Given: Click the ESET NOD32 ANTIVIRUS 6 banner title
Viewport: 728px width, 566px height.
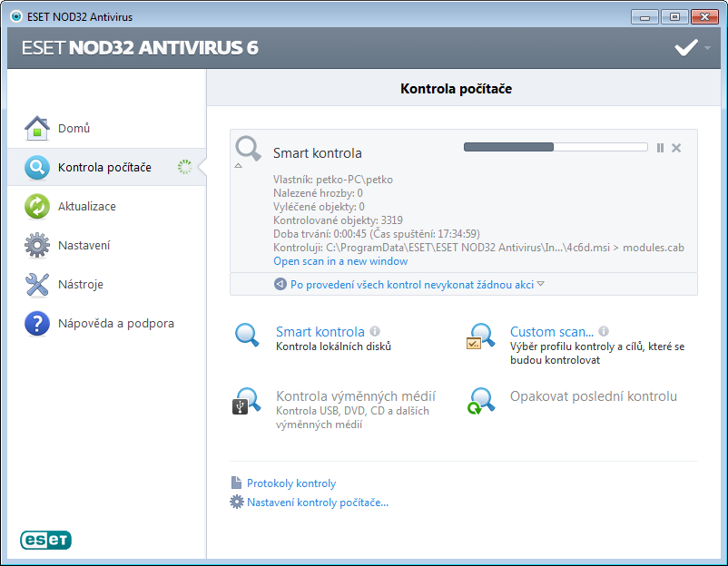Looking at the screenshot, I should 140,48.
